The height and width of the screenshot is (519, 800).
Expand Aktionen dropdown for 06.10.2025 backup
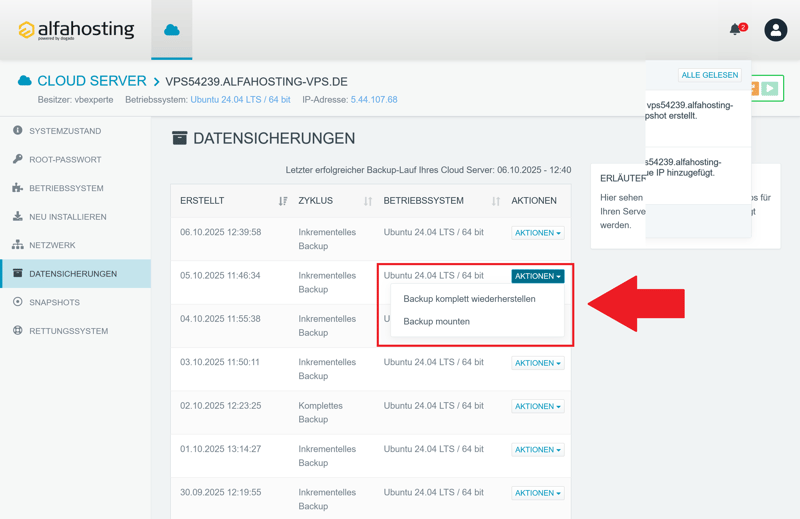point(537,233)
